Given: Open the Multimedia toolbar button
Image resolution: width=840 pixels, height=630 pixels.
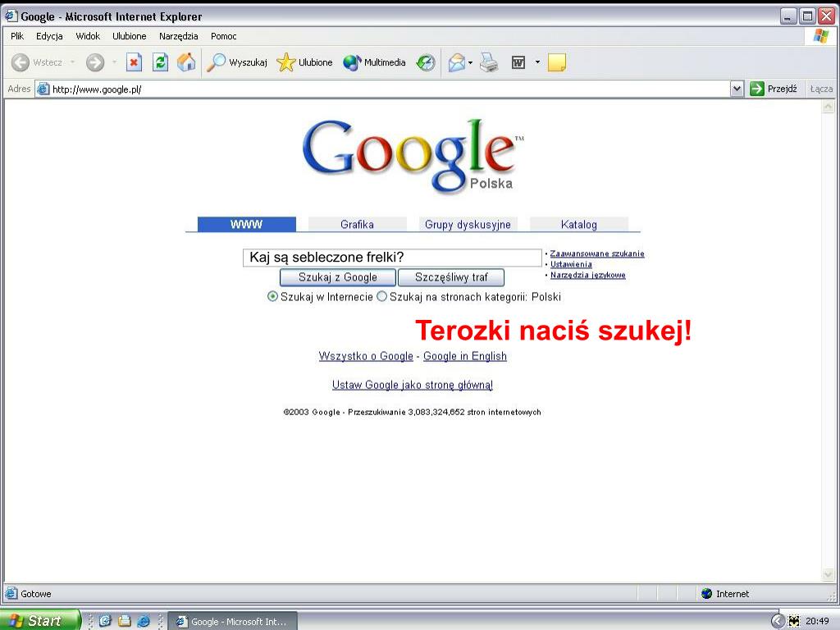Looking at the screenshot, I should pos(374,62).
